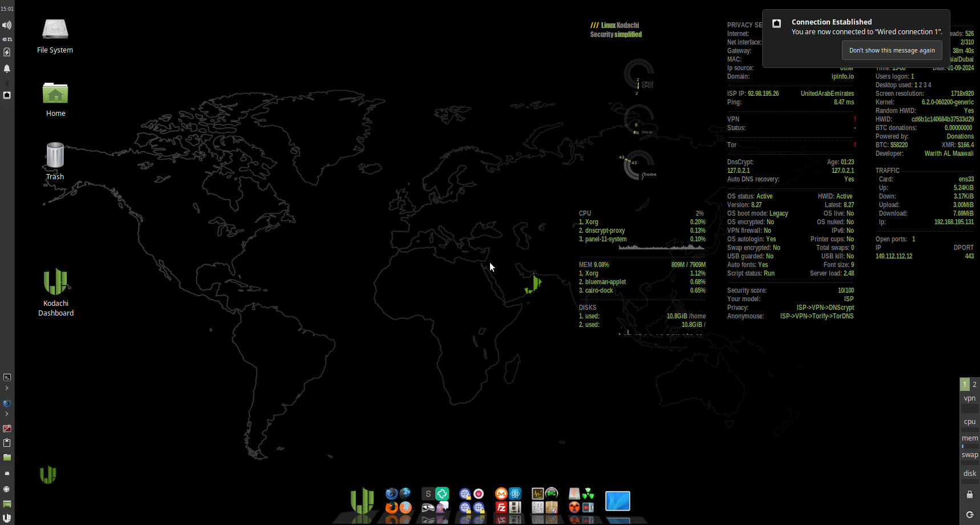Image resolution: width=980 pixels, height=525 pixels.
Task: Click the traffic Ip value 192.168.195.131
Action: click(x=954, y=222)
